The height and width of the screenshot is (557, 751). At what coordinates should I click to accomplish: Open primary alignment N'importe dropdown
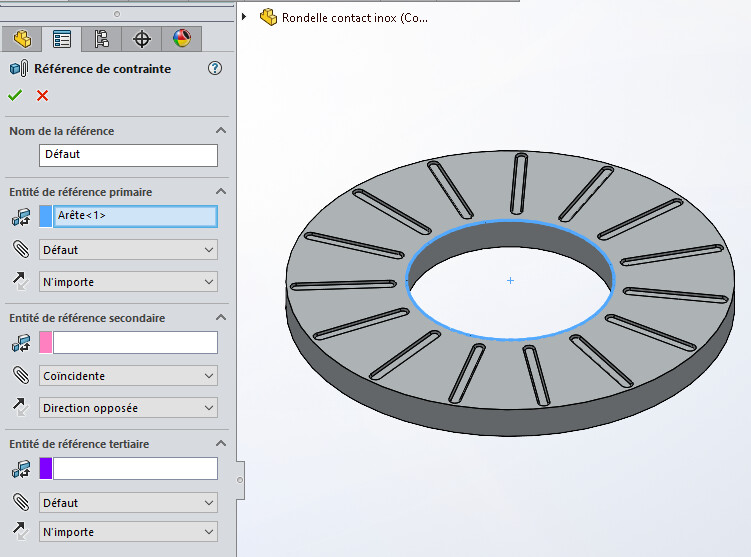[x=128, y=282]
